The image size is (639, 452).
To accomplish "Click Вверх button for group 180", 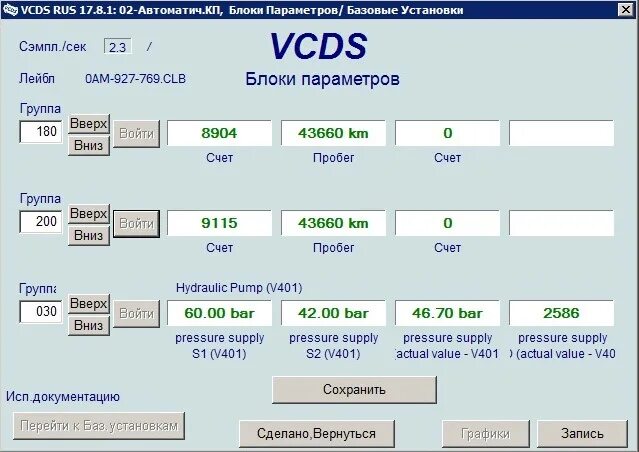I will 89,123.
